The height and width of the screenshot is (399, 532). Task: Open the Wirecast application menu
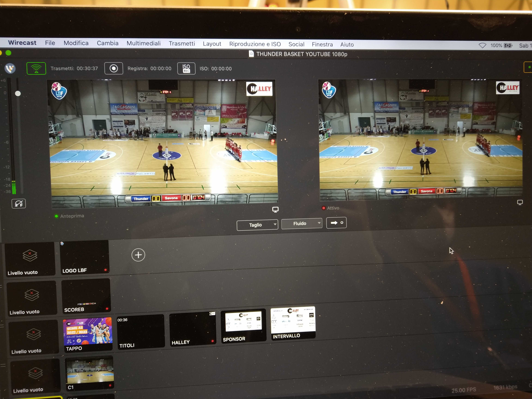pos(22,43)
